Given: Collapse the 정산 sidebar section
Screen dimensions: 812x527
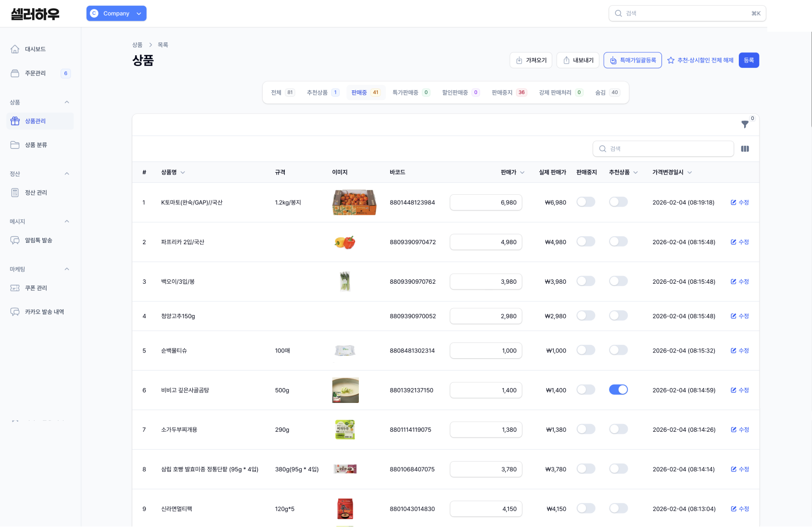Looking at the screenshot, I should [67, 174].
